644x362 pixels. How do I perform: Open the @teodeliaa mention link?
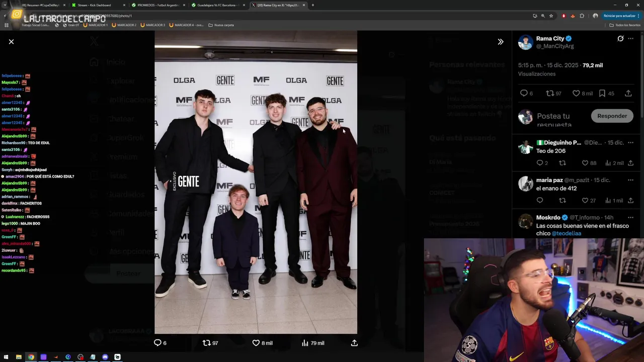coord(567,233)
